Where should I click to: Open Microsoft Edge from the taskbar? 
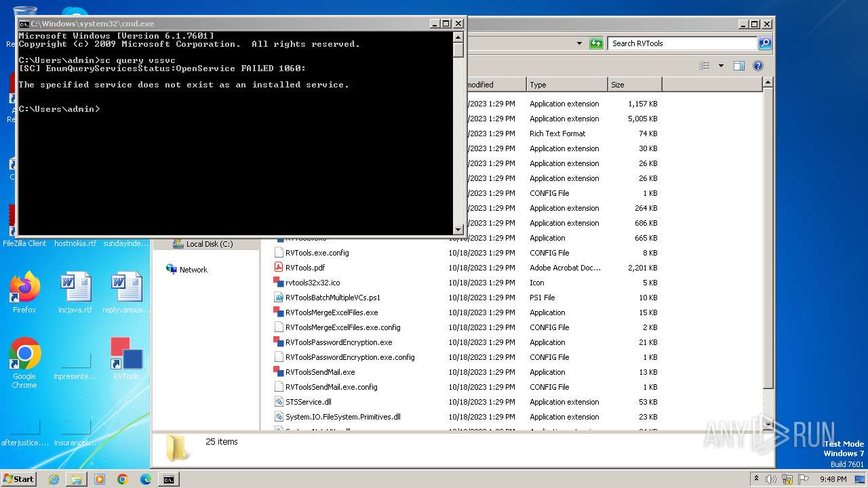pyautogui.click(x=146, y=479)
